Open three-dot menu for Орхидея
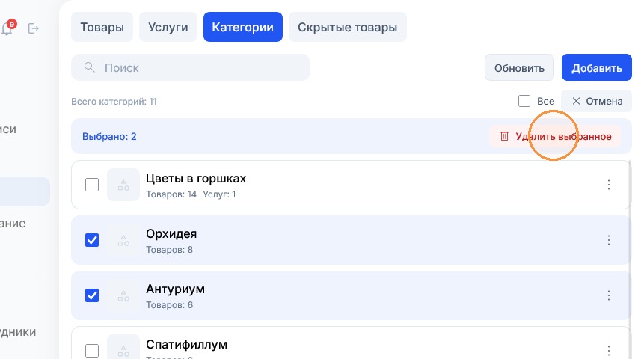 [x=609, y=240]
